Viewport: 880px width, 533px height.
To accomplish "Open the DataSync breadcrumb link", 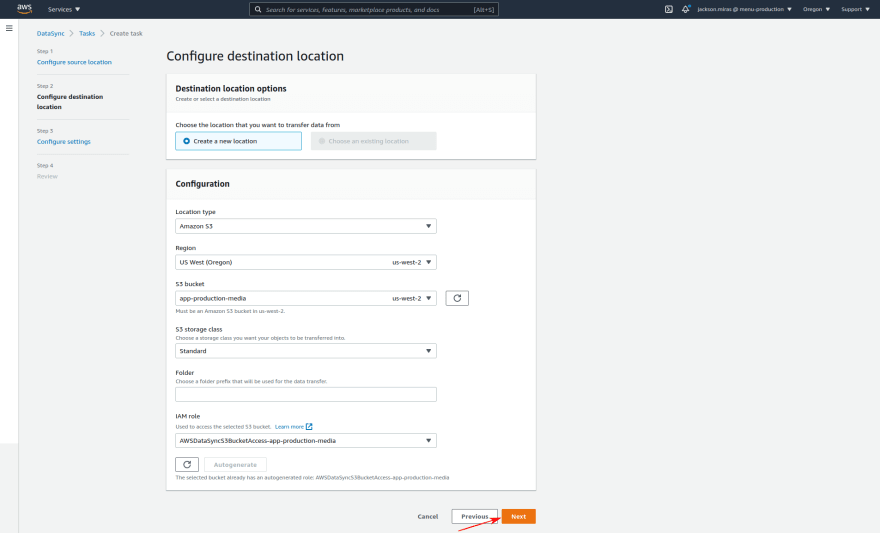I will tap(51, 34).
